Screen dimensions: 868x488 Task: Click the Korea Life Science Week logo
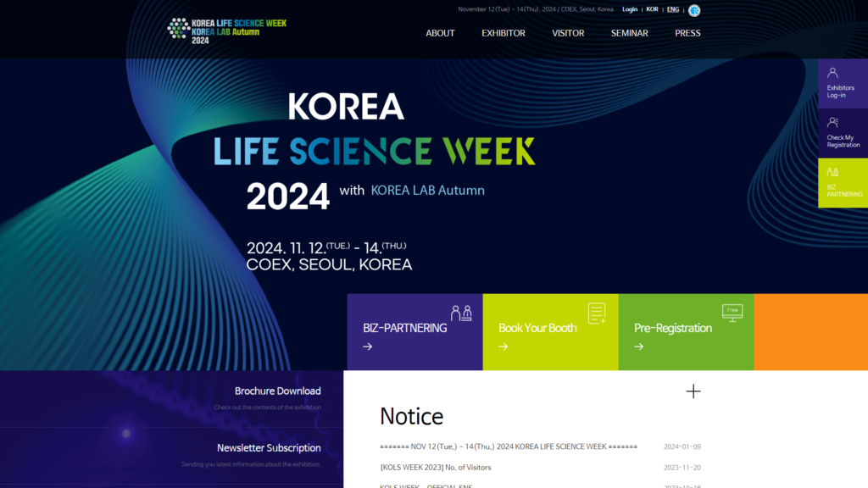point(227,31)
